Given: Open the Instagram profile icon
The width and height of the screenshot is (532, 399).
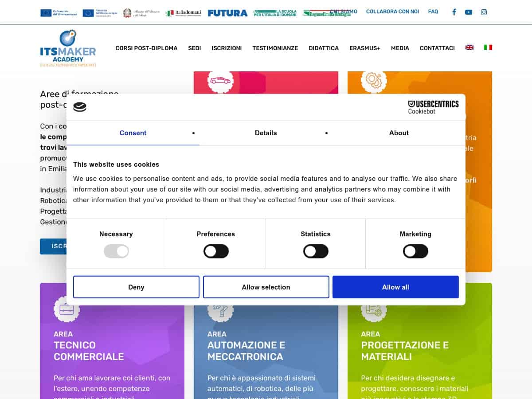Looking at the screenshot, I should tap(484, 12).
